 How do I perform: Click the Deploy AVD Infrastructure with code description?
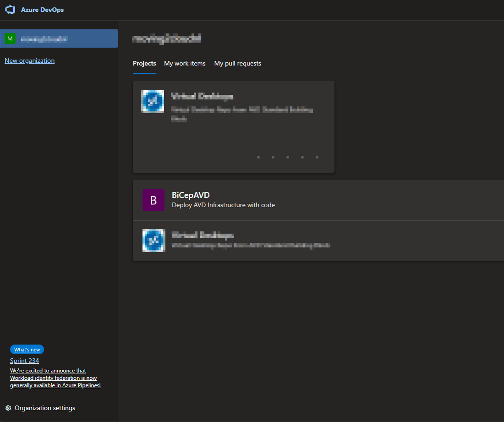click(223, 205)
